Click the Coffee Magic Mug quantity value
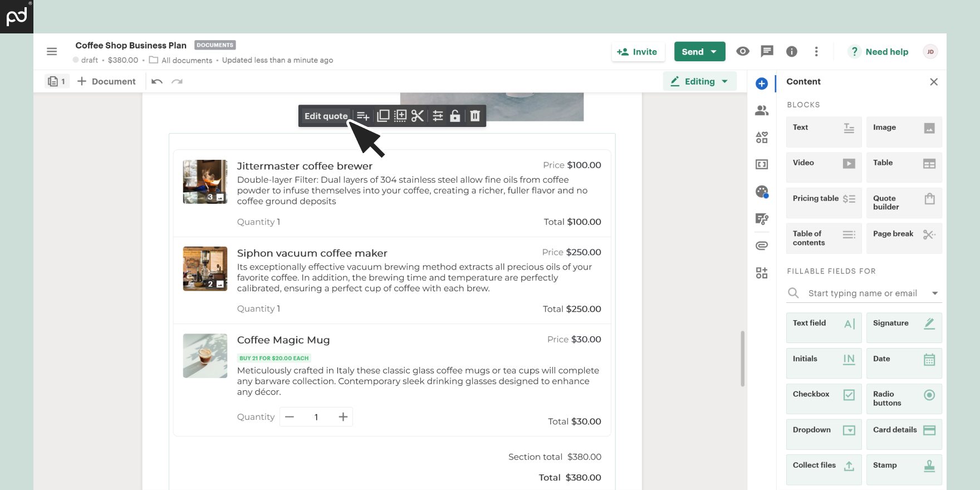Screen dimensions: 980x490 (x=316, y=417)
